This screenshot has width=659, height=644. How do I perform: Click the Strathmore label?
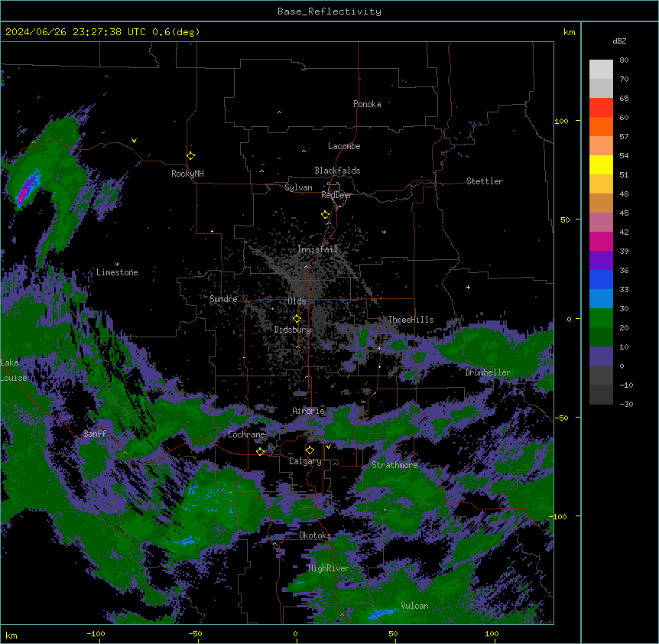(x=394, y=465)
